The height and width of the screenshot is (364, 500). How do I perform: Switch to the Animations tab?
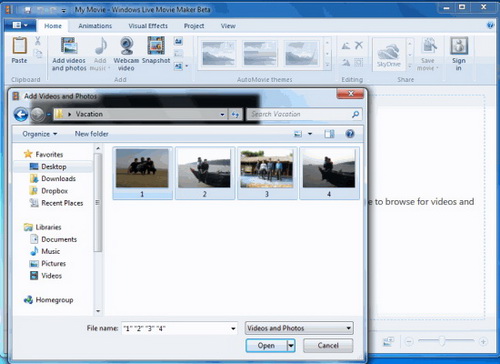[x=95, y=26]
